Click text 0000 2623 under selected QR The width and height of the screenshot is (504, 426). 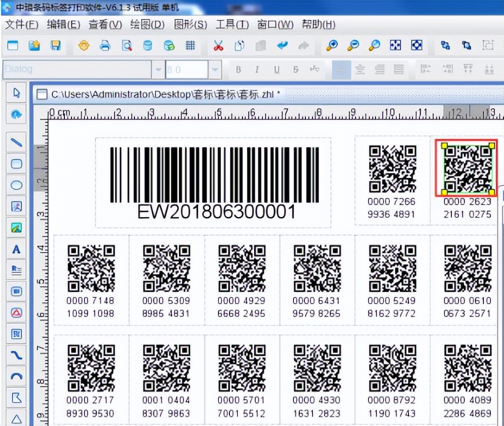coord(467,201)
